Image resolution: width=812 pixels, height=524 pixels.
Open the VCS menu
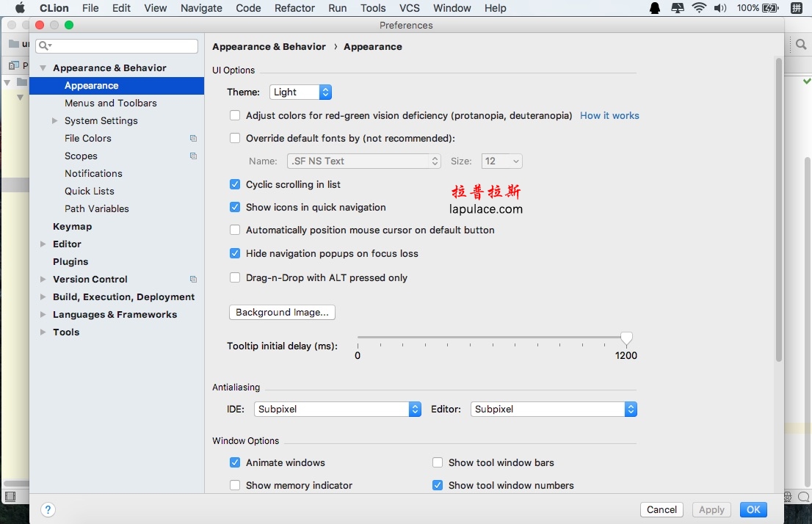410,8
